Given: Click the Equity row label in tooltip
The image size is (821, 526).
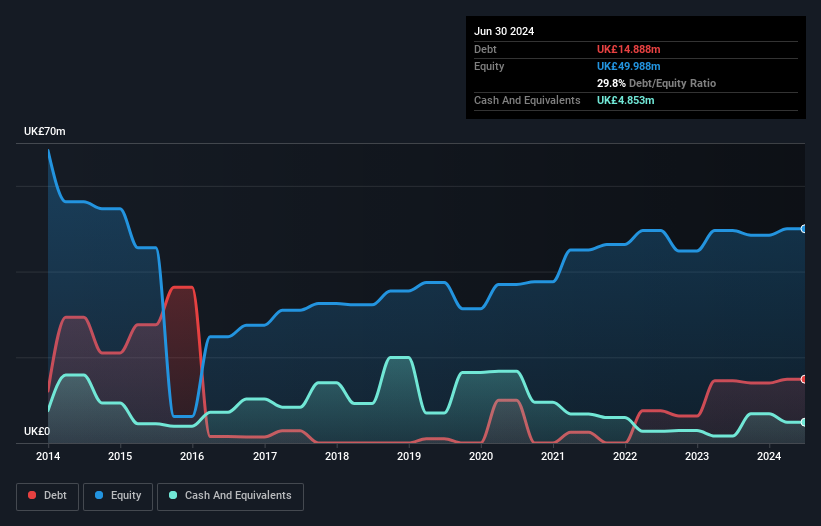Looking at the screenshot, I should pos(489,66).
